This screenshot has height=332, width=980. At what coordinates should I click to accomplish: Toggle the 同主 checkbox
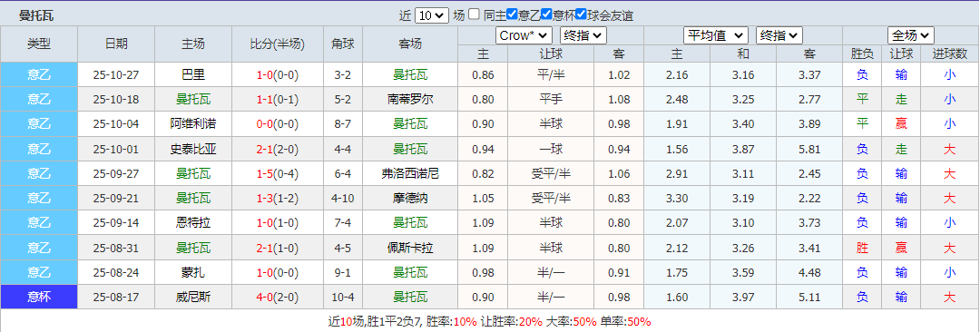click(x=475, y=15)
